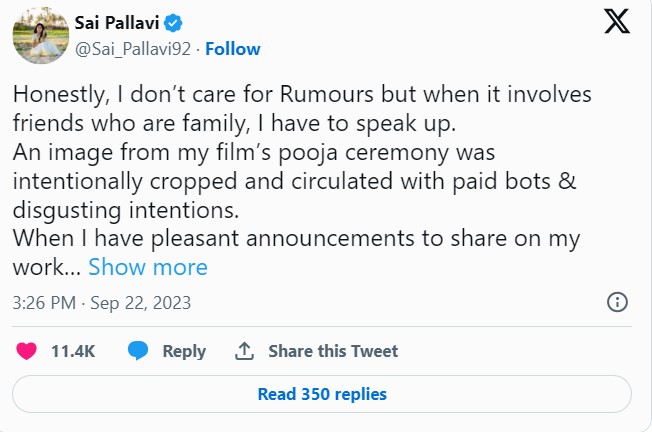Click the Read 350 replies button
Image resolution: width=652 pixels, height=432 pixels.
pos(322,394)
